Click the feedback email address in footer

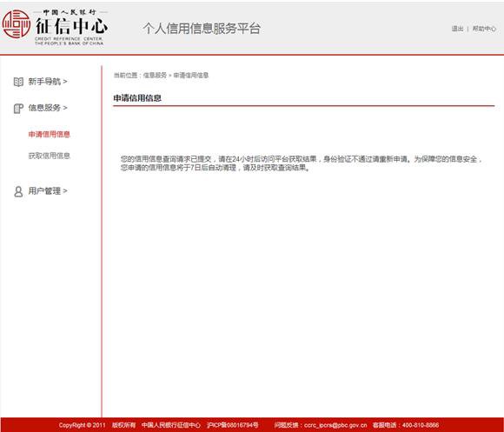[335, 425]
